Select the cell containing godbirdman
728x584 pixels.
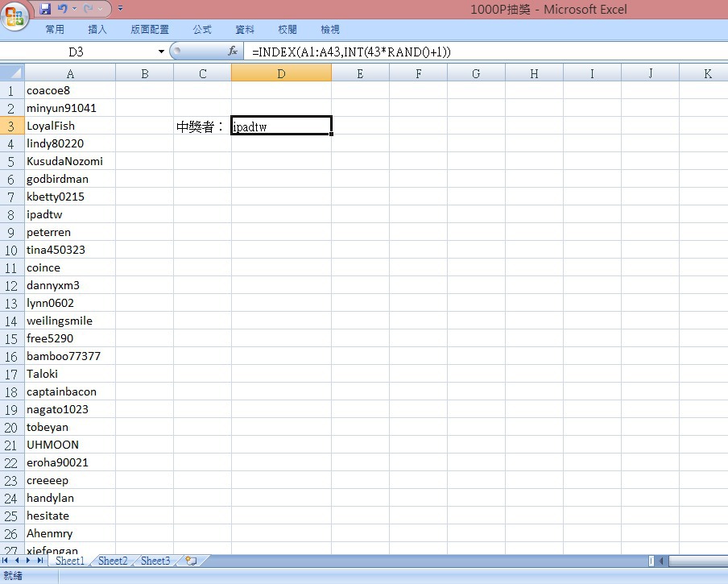tap(70, 179)
